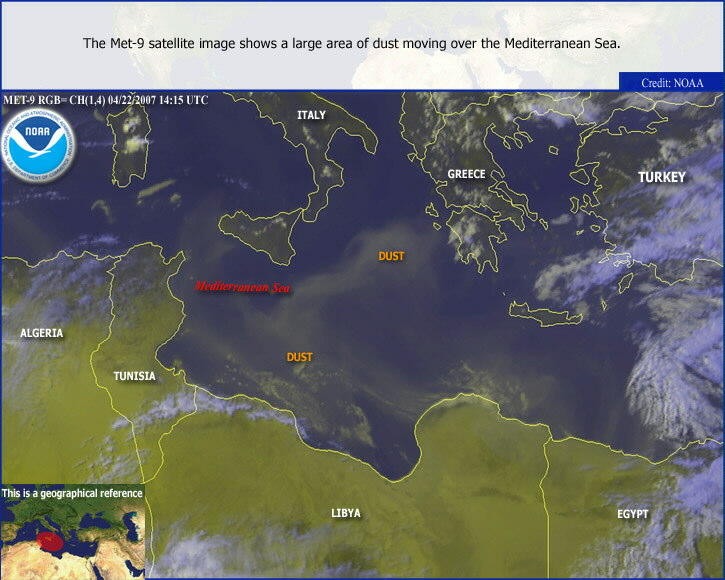Select the ITALY country label
Image resolution: width=725 pixels, height=580 pixels.
coord(311,115)
